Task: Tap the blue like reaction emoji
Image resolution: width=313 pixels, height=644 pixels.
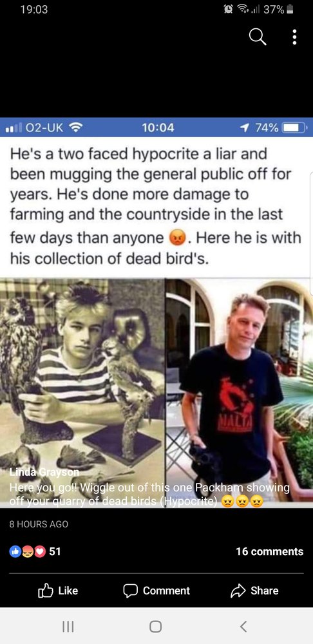Action: tap(15, 552)
